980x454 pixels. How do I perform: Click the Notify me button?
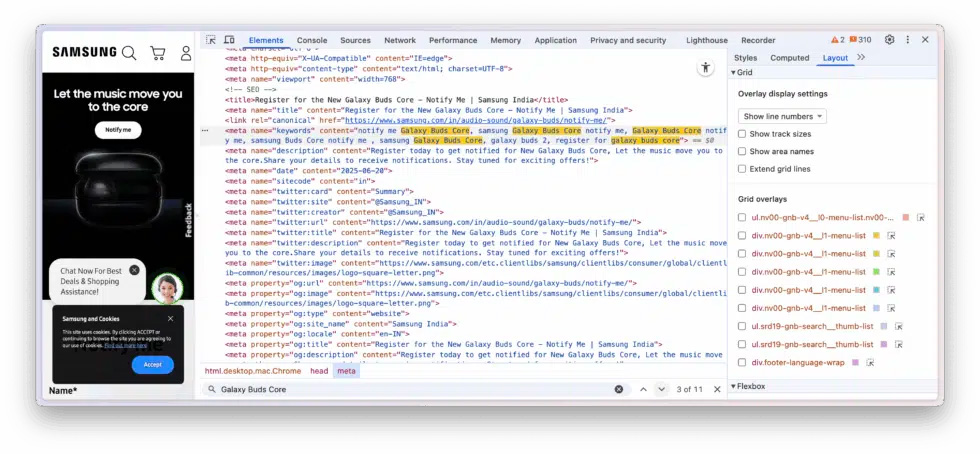pyautogui.click(x=118, y=130)
